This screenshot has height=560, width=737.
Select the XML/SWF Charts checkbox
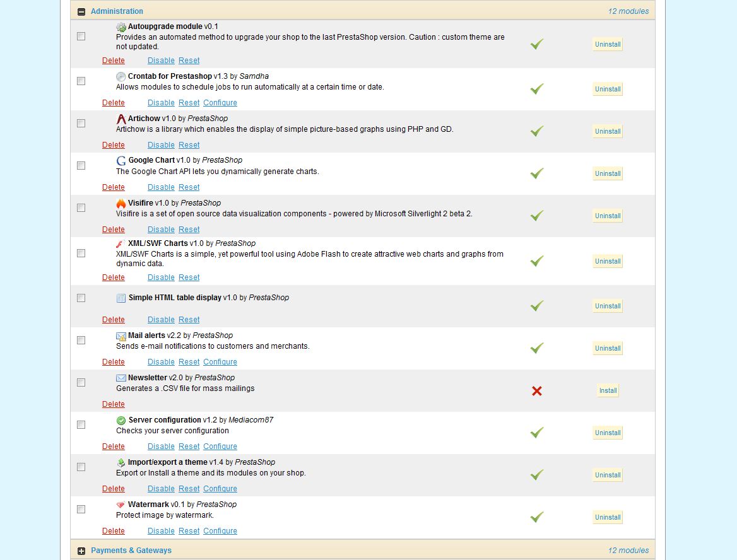81,254
